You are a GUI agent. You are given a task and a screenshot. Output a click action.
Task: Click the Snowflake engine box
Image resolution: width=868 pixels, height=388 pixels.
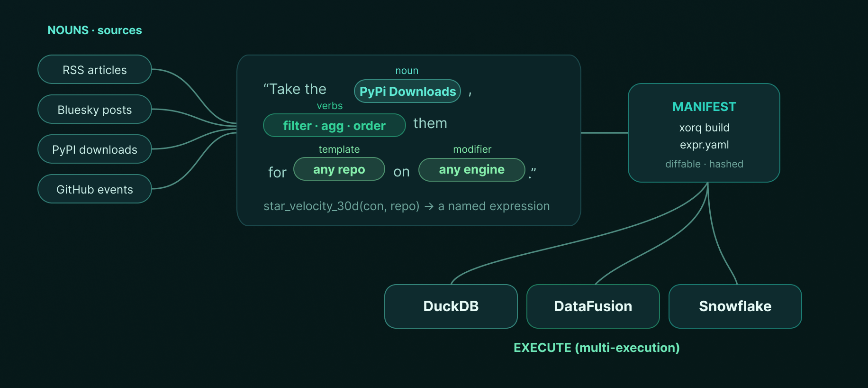(735, 306)
